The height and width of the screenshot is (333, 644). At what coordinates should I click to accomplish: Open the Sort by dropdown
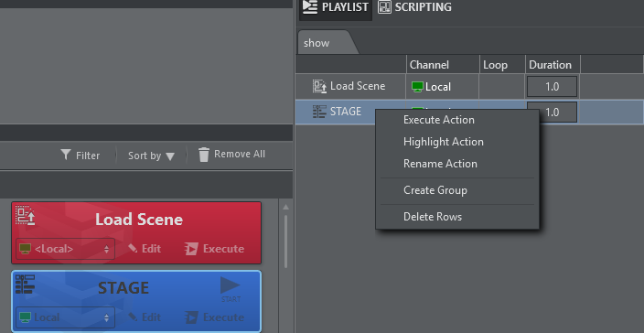tap(151, 156)
